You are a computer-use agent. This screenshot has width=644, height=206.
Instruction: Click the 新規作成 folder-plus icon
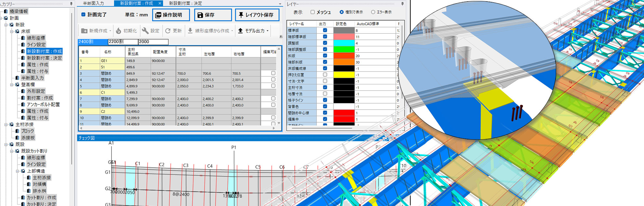click(x=84, y=31)
